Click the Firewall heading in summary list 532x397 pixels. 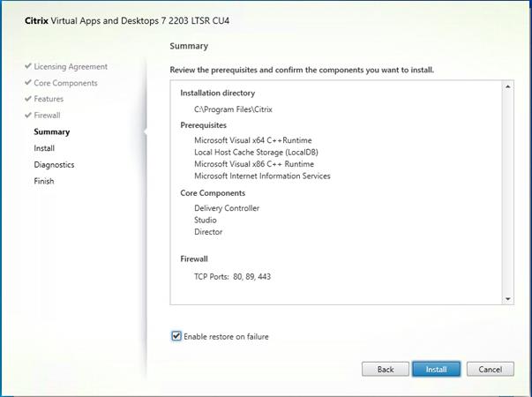[x=194, y=258]
